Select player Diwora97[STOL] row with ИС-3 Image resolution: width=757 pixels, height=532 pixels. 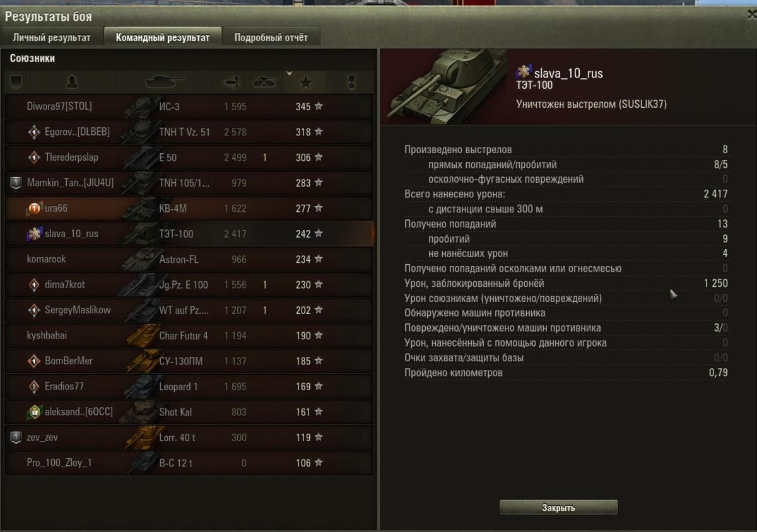coord(189,107)
